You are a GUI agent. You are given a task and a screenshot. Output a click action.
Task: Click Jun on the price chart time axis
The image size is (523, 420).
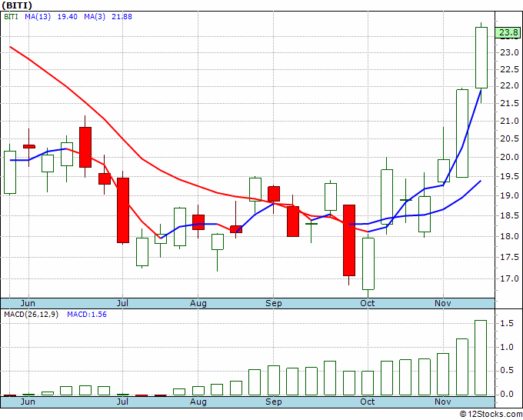(x=28, y=303)
